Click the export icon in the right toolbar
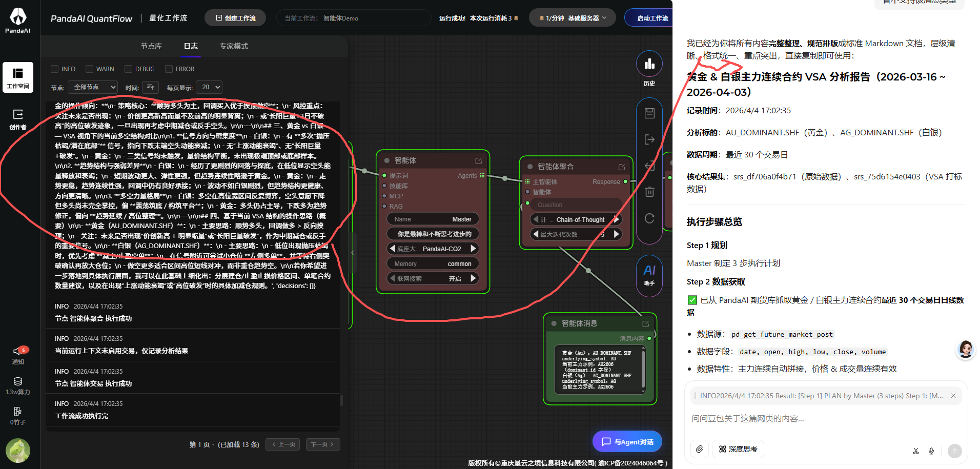Viewport: 980px width, 469px height. (x=649, y=139)
